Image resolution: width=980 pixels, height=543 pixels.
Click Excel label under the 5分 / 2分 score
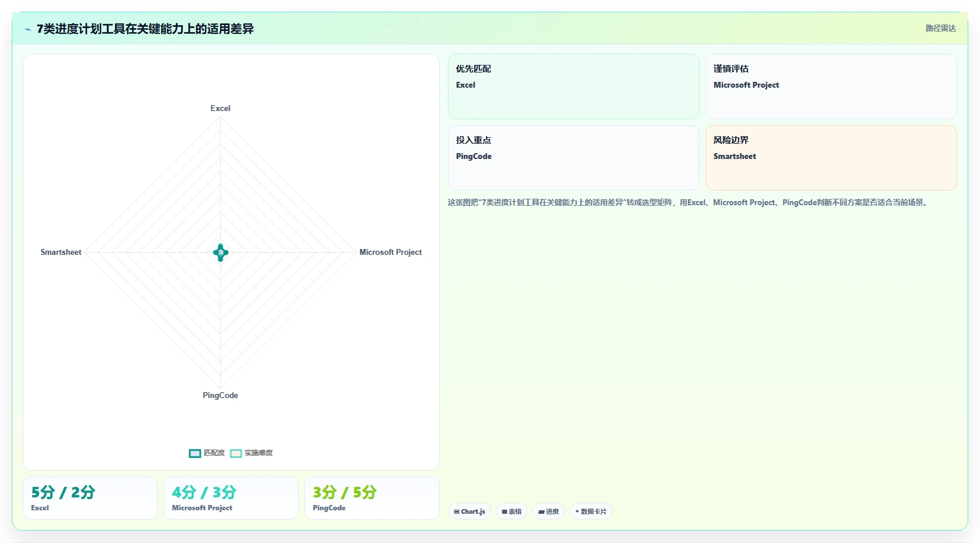click(40, 508)
